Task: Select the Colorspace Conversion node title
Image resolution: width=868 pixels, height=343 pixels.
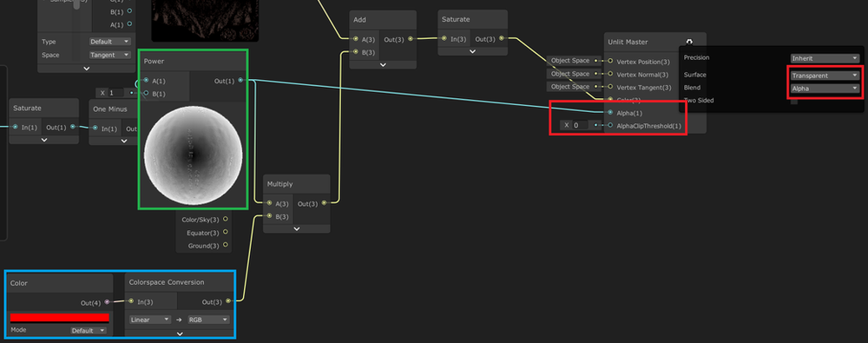Action: pos(167,282)
